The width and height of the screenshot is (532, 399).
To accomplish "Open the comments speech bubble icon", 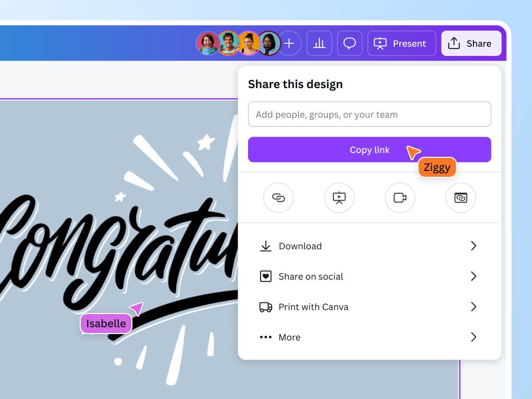I will coord(349,43).
